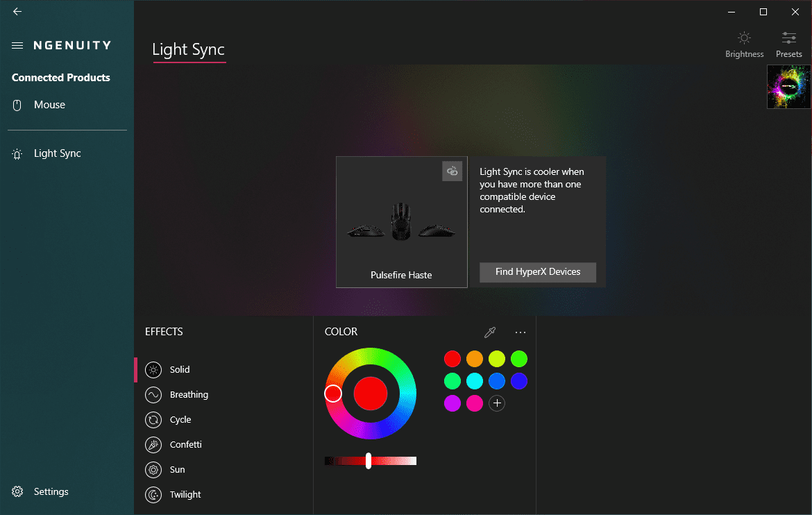This screenshot has height=515, width=812.
Task: Select the colorful splash preset thumbnail
Action: click(x=788, y=87)
